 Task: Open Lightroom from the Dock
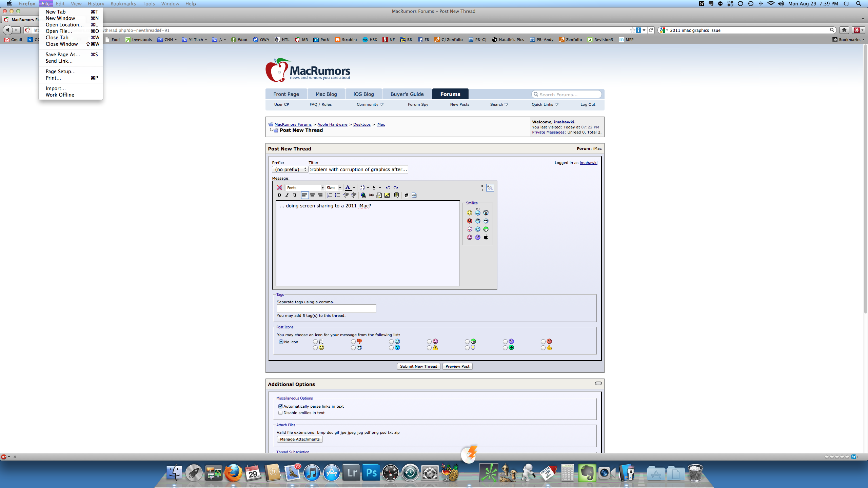point(351,472)
